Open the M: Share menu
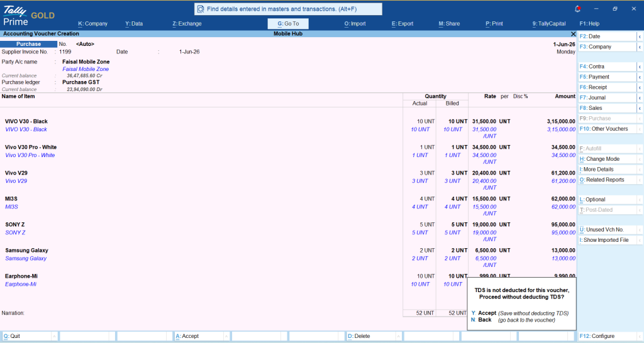 449,24
